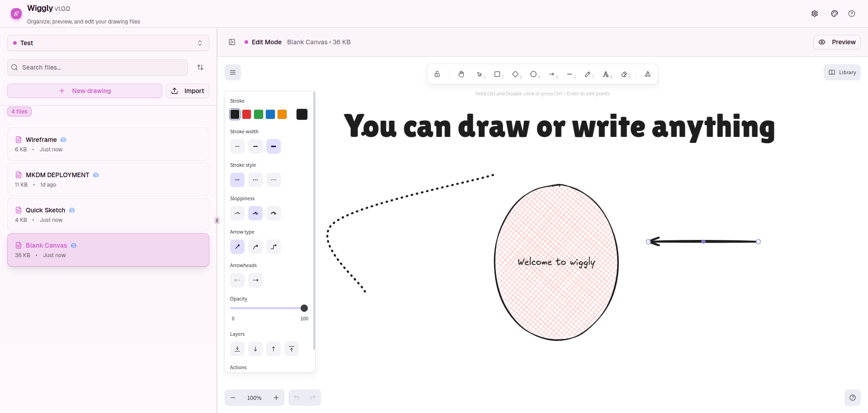Activate the Hand pan tool
Viewport: 868px width, 413px height.
pos(461,75)
